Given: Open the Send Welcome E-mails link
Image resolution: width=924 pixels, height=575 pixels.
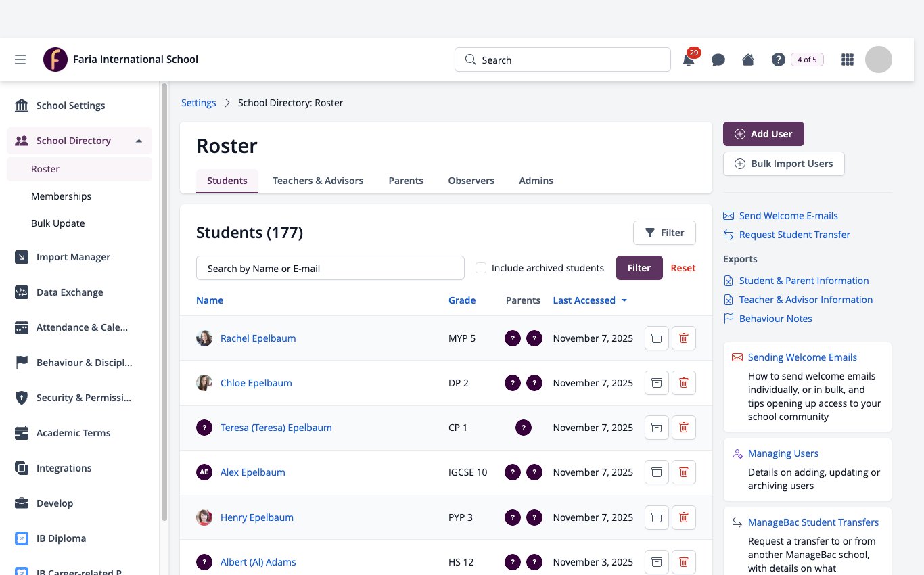Looking at the screenshot, I should click(788, 216).
